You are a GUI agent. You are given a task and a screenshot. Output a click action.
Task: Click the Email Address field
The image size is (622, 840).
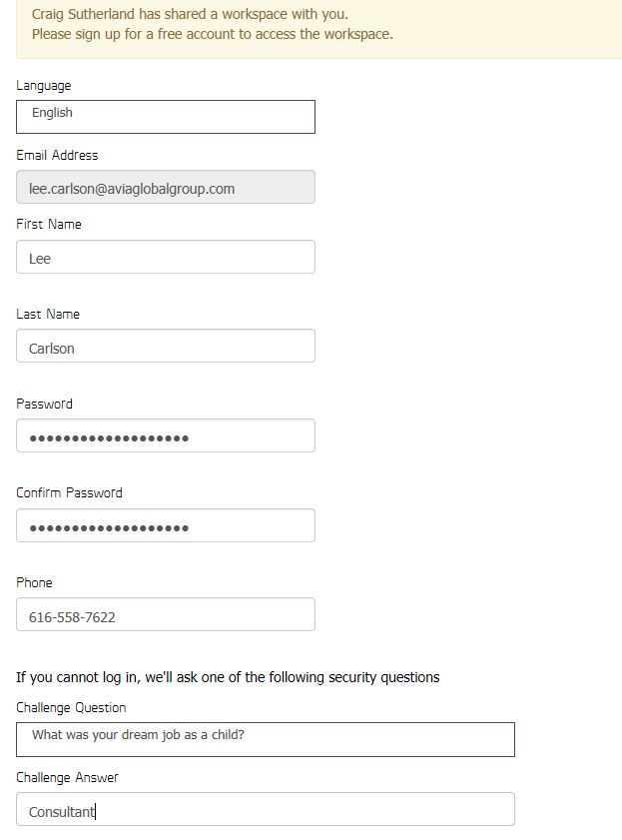[166, 188]
